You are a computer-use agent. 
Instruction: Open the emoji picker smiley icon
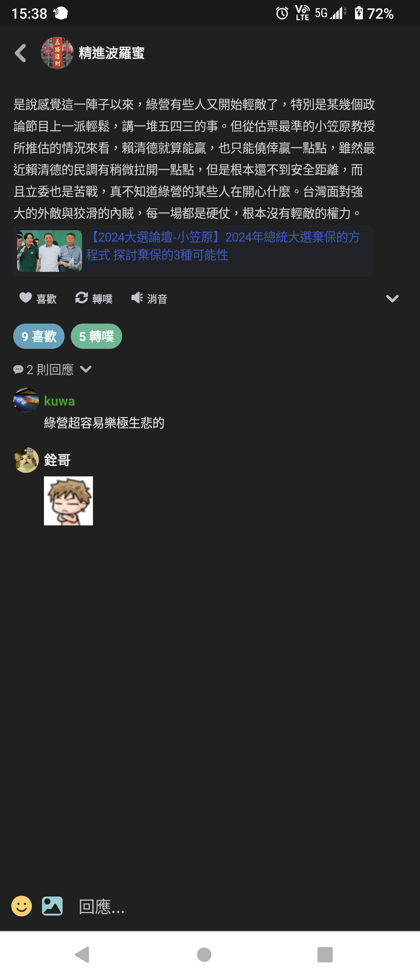click(22, 906)
